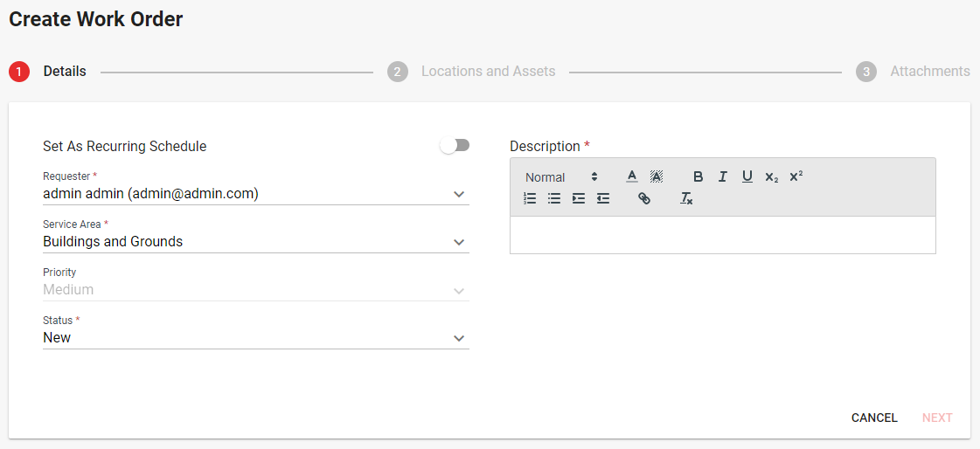Apply underline formatting in Description
Screen dimensions: 980x449
click(x=747, y=176)
